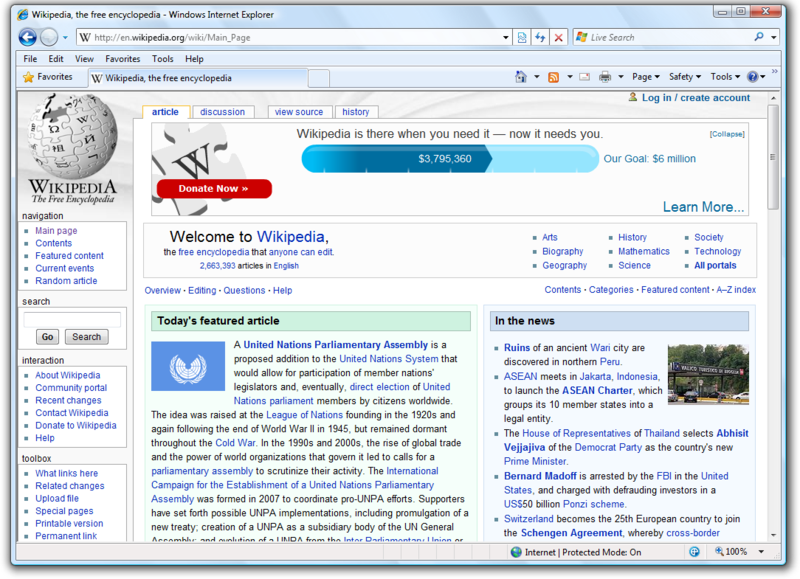This screenshot has width=800, height=579.
Task: Expand the address bar history dropdown
Action: click(x=506, y=37)
